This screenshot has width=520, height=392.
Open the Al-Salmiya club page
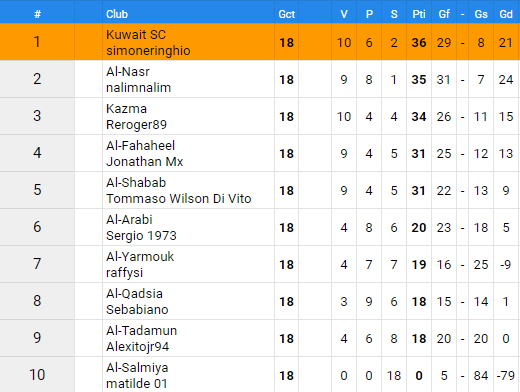click(137, 368)
